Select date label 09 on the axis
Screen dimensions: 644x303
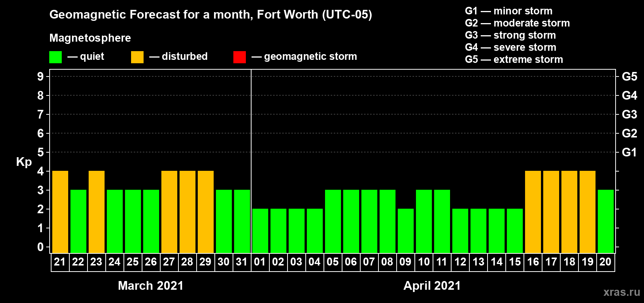(x=405, y=262)
